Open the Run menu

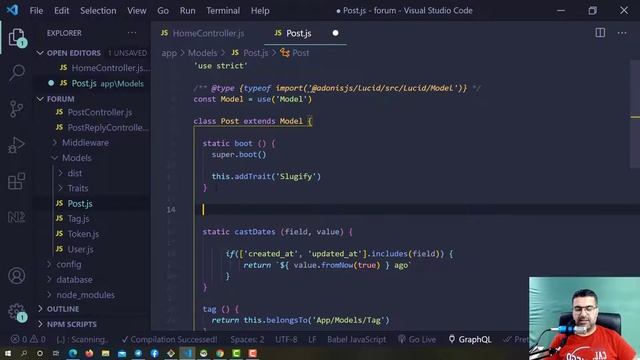187,11
